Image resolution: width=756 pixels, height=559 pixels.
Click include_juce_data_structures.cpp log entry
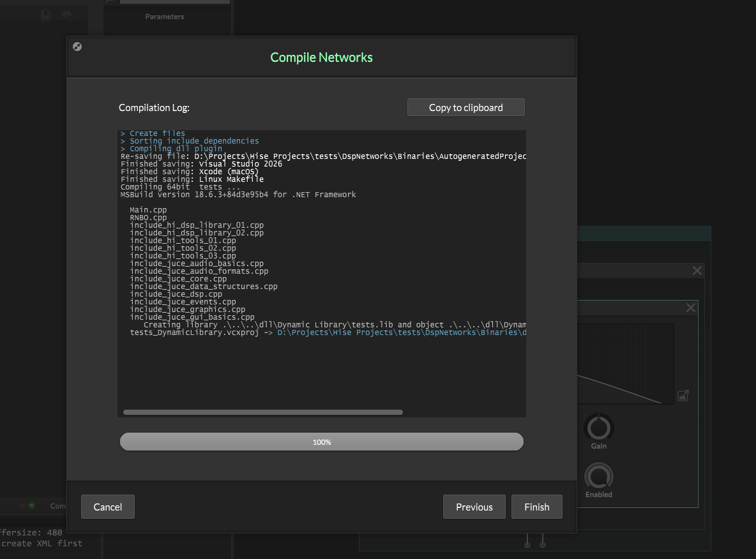[204, 287]
